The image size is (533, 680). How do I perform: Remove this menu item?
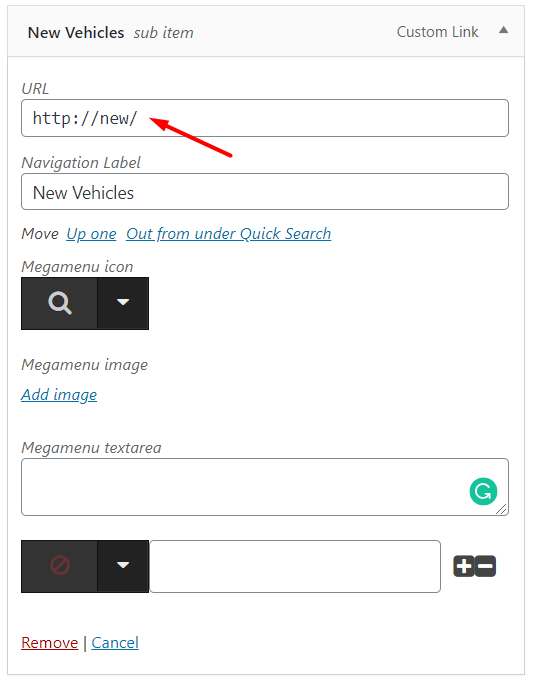(49, 642)
